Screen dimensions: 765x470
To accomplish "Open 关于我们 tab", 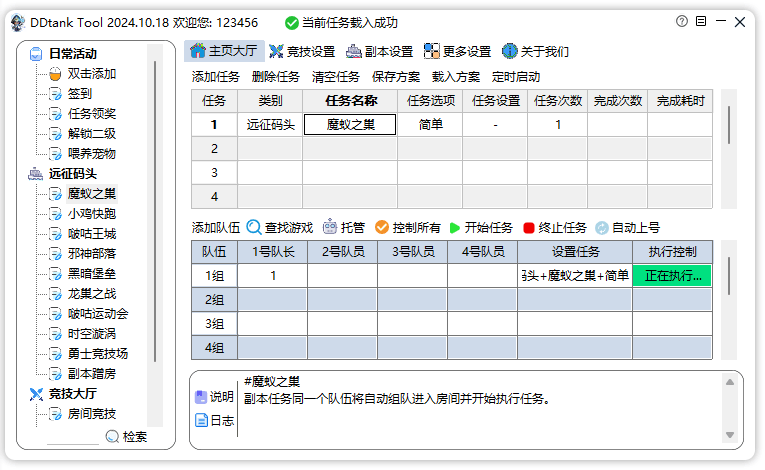I will coord(535,51).
